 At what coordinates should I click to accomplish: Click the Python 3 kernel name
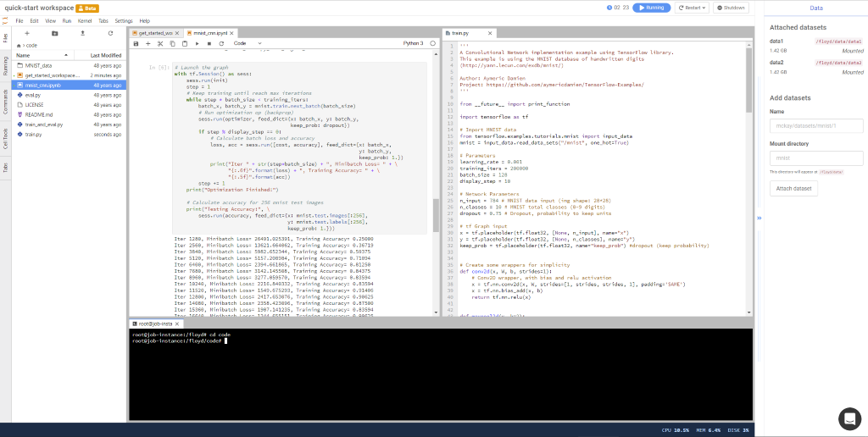click(x=413, y=43)
